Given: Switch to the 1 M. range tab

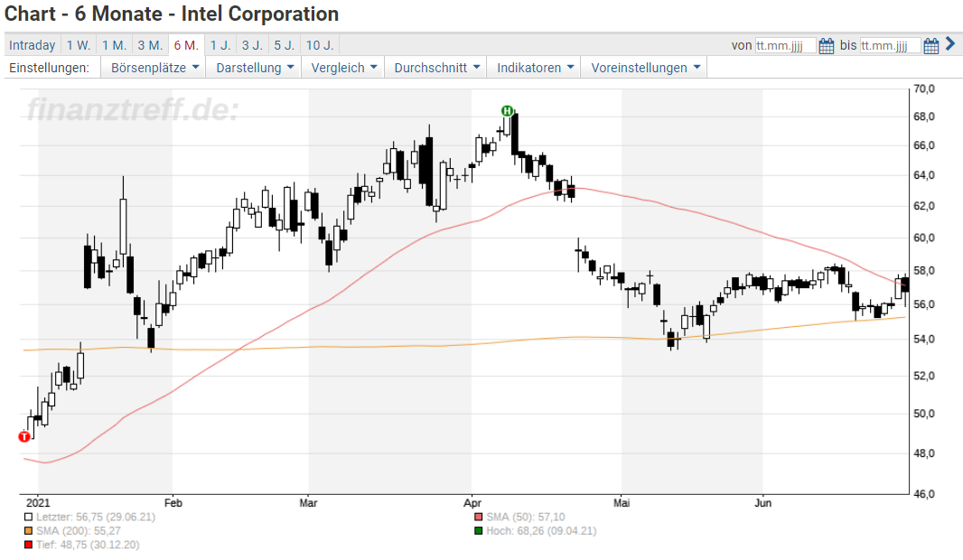Looking at the screenshot, I should pos(114,45).
